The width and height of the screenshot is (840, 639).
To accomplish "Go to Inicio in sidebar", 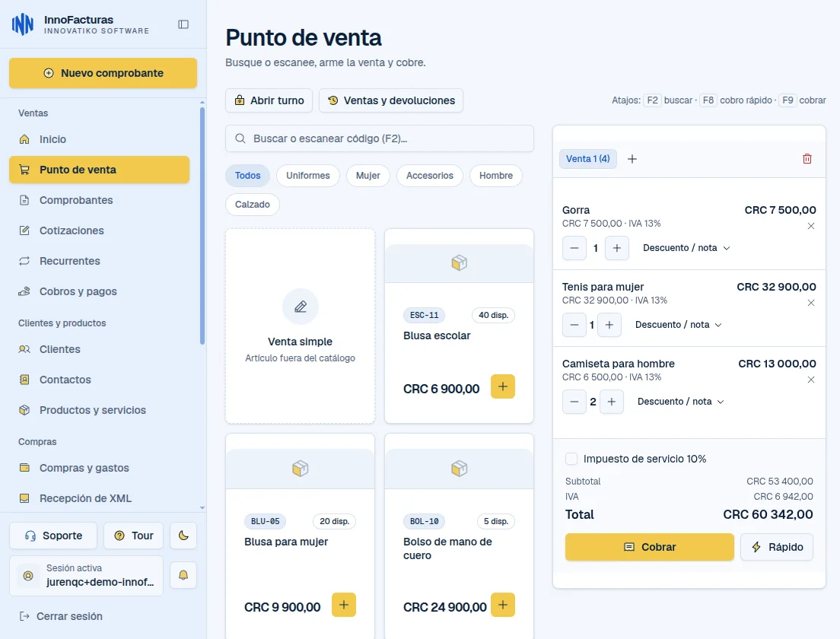I will pos(99,139).
